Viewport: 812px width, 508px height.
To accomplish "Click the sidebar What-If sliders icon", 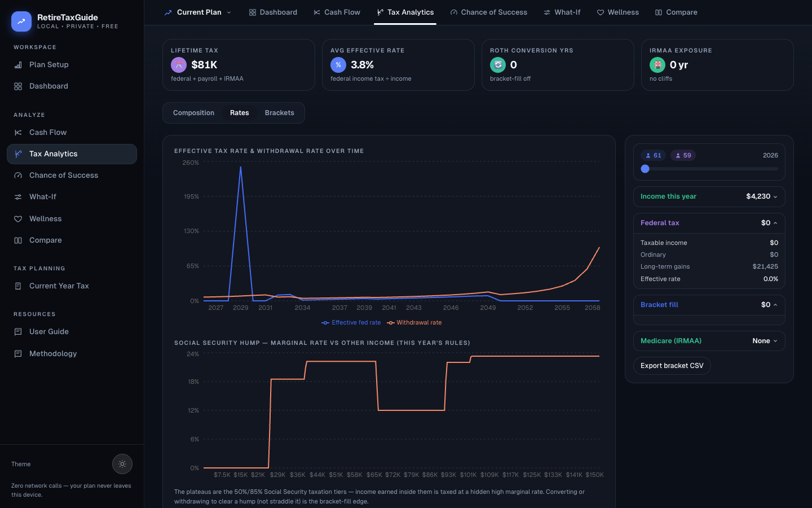I will pyautogui.click(x=18, y=197).
